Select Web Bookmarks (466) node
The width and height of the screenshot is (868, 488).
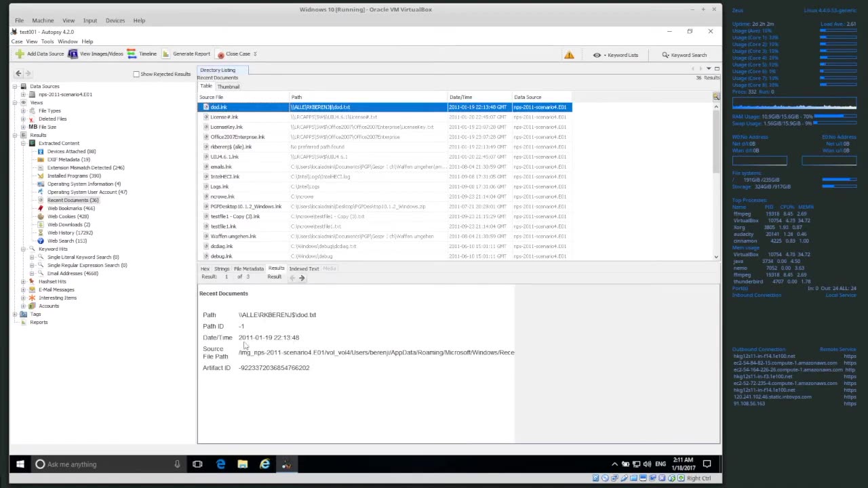click(71, 208)
